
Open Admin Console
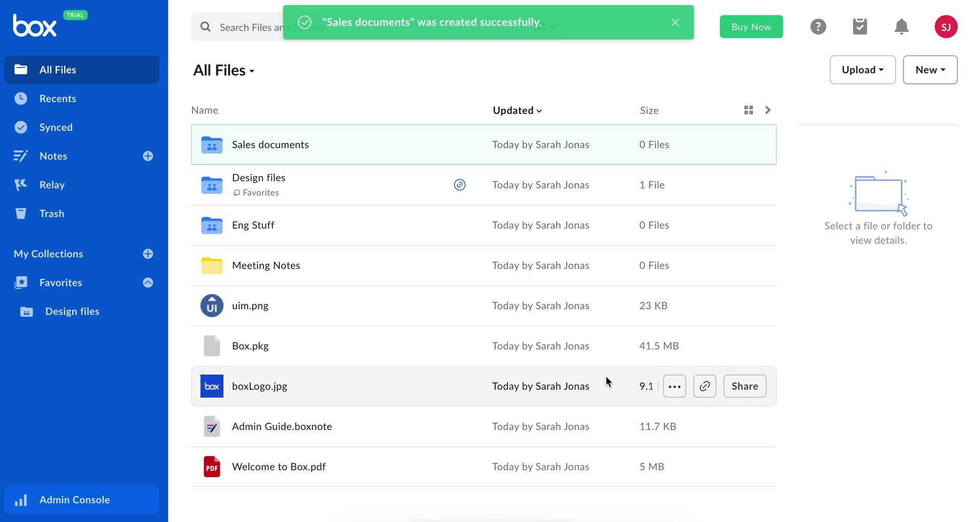82,500
